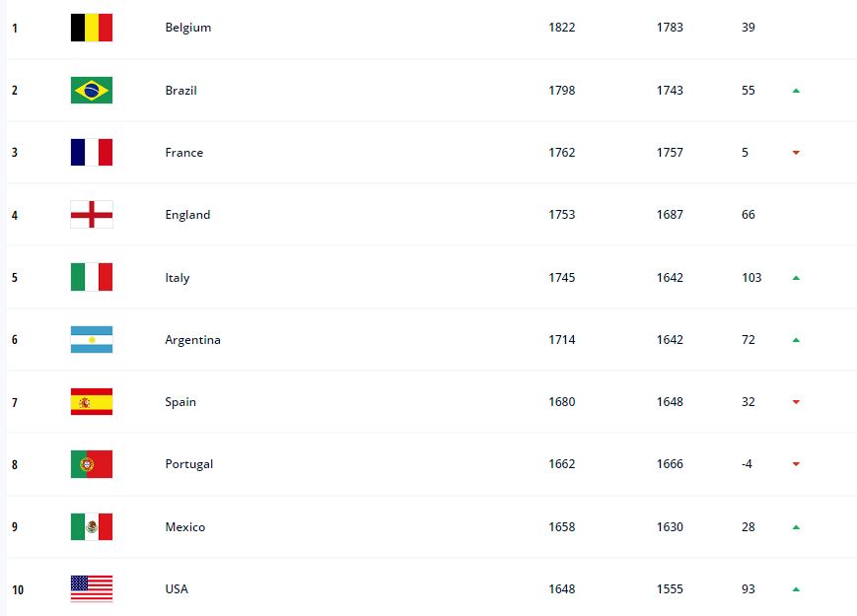Click Portugal's red down arrow indicator

point(796,464)
